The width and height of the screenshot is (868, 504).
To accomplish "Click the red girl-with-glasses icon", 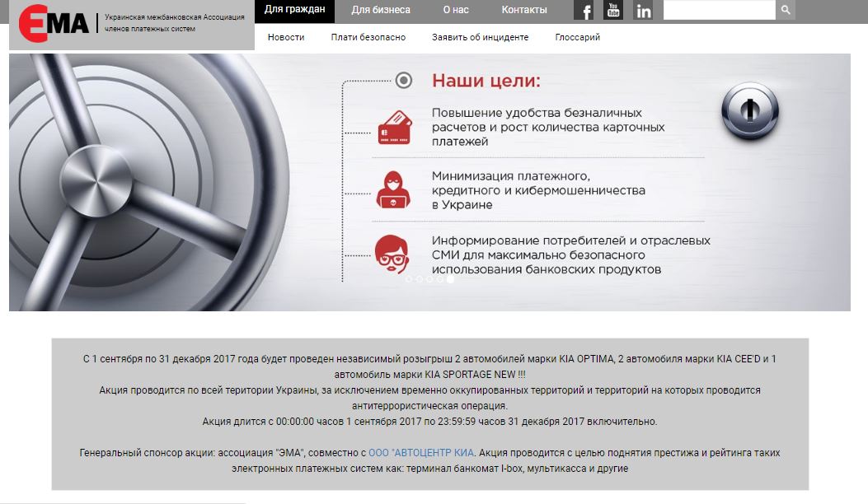I will click(392, 254).
